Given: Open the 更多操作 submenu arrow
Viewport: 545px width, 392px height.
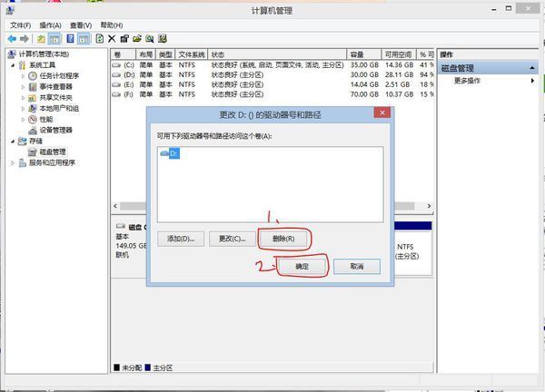Looking at the screenshot, I should pos(532,81).
